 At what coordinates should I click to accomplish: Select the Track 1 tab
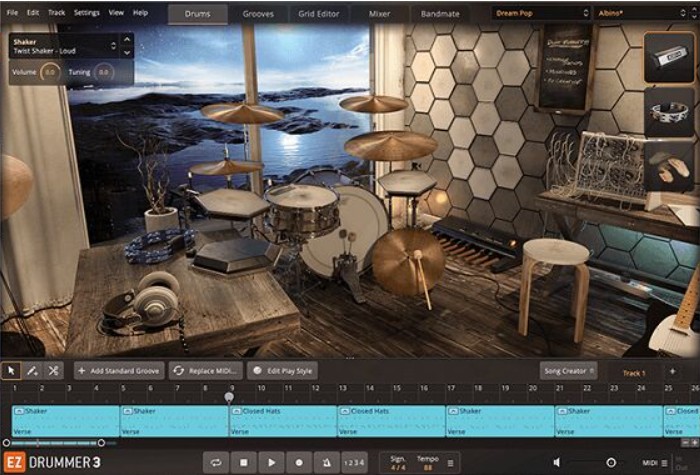click(x=634, y=373)
